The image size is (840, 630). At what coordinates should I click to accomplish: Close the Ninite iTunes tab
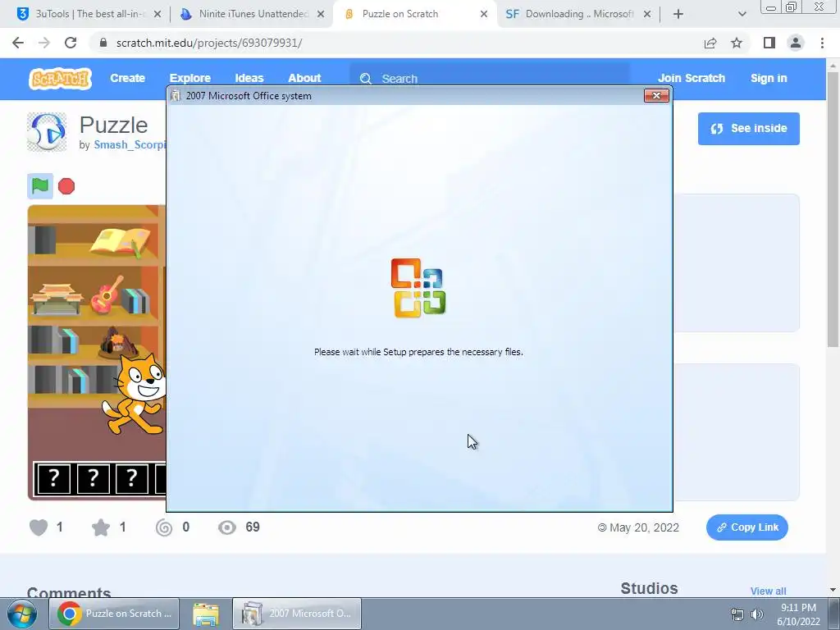point(321,14)
